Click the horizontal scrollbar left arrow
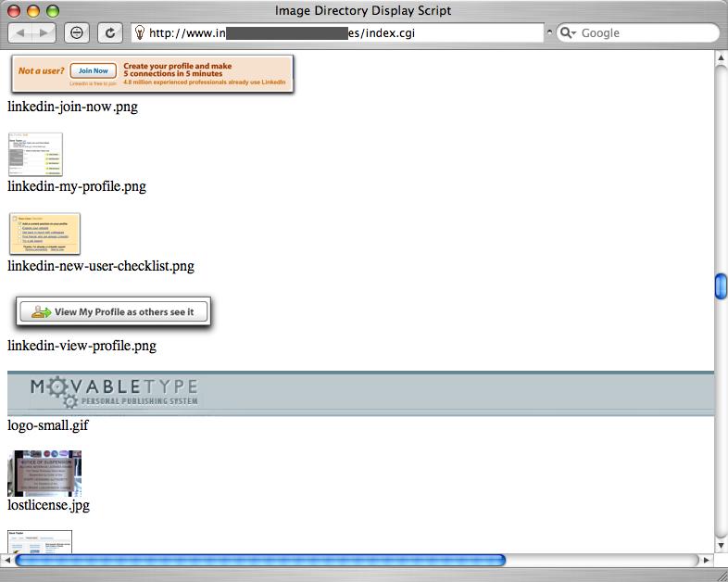This screenshot has width=728, height=582. point(7,560)
